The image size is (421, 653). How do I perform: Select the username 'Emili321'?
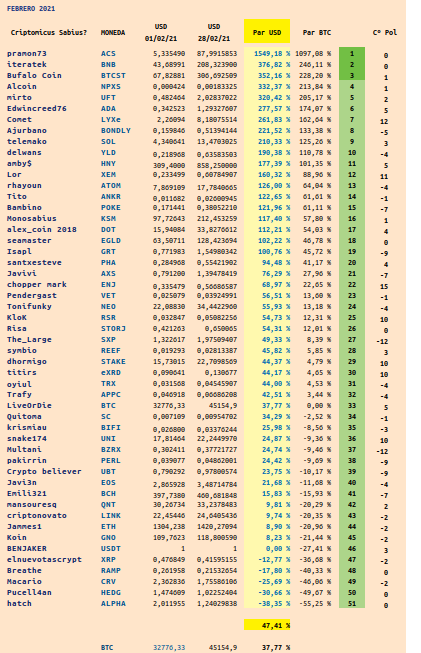(27, 493)
